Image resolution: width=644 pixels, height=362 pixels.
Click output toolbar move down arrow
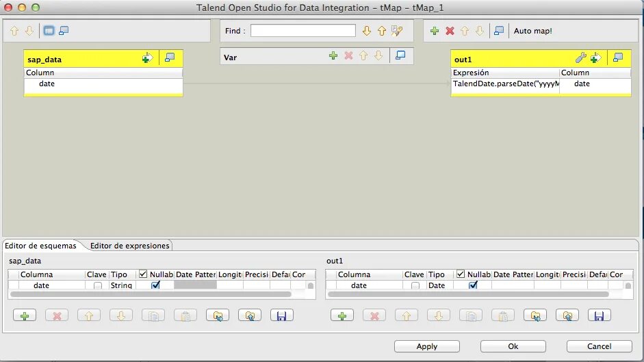click(x=480, y=31)
